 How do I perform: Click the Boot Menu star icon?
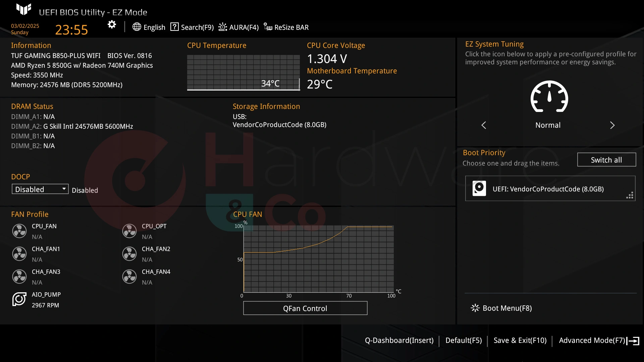click(475, 308)
